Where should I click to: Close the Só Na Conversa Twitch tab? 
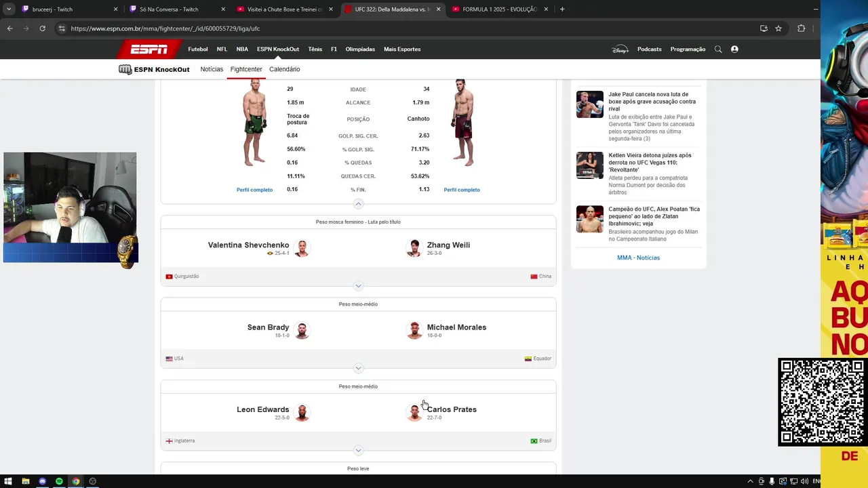[223, 9]
